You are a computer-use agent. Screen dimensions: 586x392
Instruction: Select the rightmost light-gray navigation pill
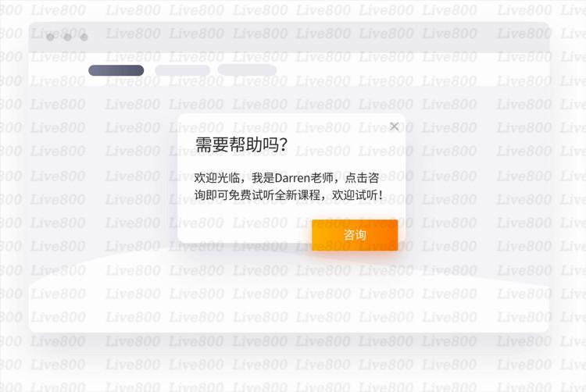point(247,69)
